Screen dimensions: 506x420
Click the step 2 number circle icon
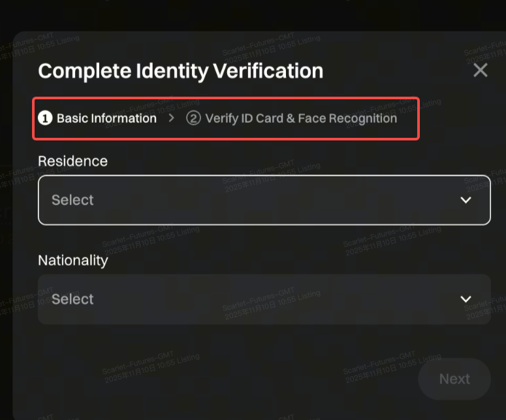point(193,118)
